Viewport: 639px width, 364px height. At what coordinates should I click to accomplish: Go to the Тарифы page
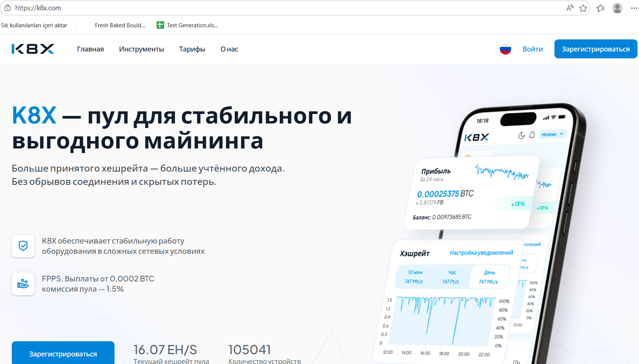(x=192, y=49)
